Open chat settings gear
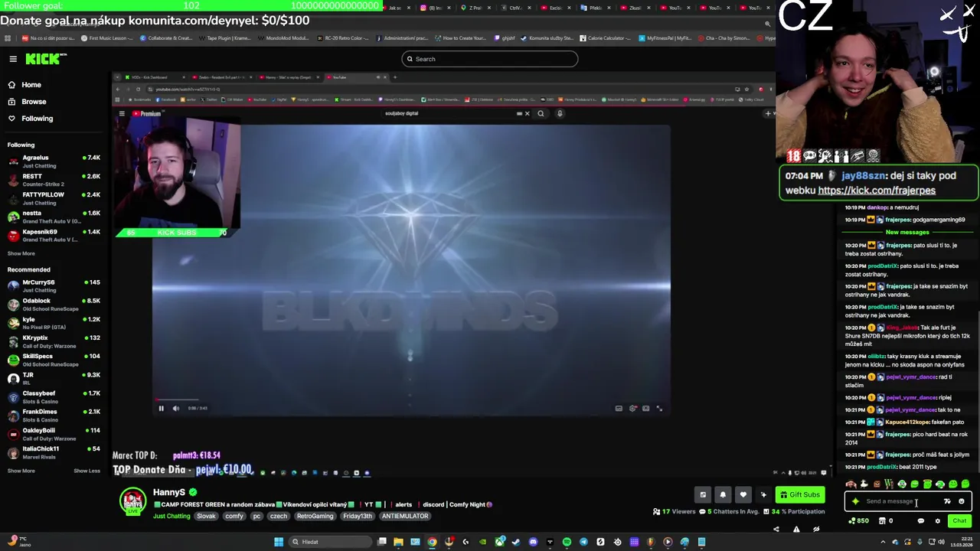 pyautogui.click(x=937, y=521)
